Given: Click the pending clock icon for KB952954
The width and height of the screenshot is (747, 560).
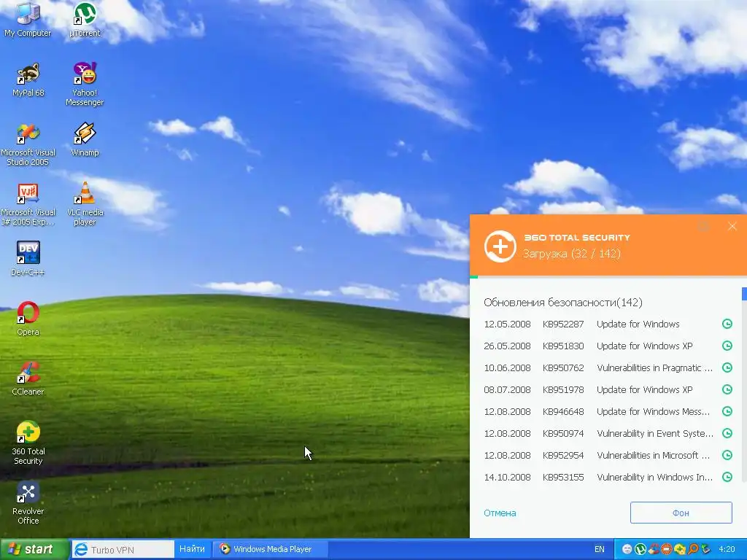Looking at the screenshot, I should click(x=727, y=455).
